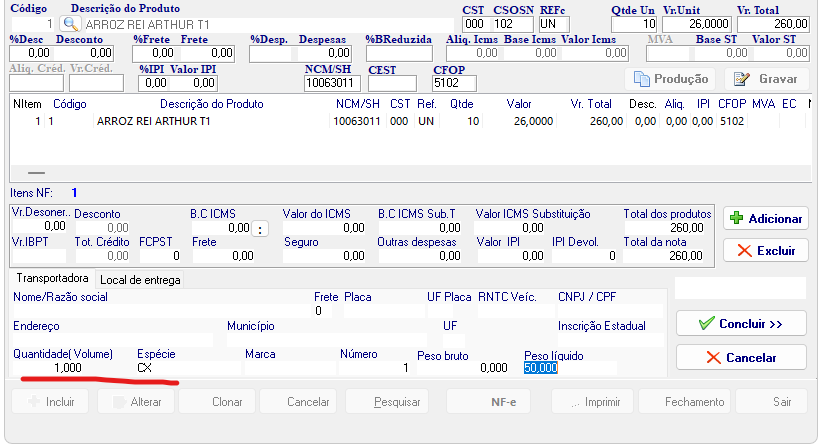Click the Produção button
The width and height of the screenshot is (819, 445).
click(x=671, y=79)
